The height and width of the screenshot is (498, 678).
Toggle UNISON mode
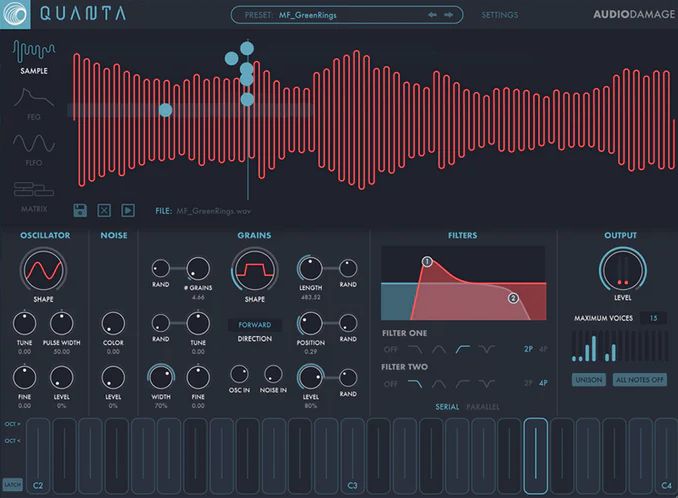(589, 380)
